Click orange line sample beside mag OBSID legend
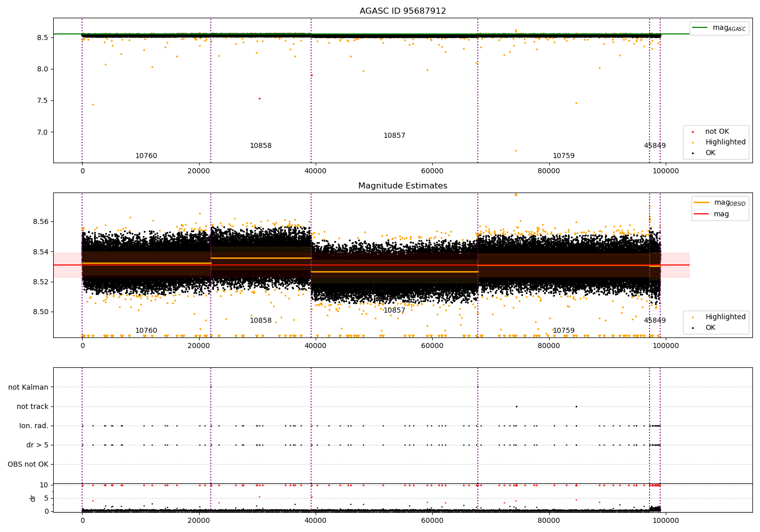760x532 pixels. click(701, 203)
